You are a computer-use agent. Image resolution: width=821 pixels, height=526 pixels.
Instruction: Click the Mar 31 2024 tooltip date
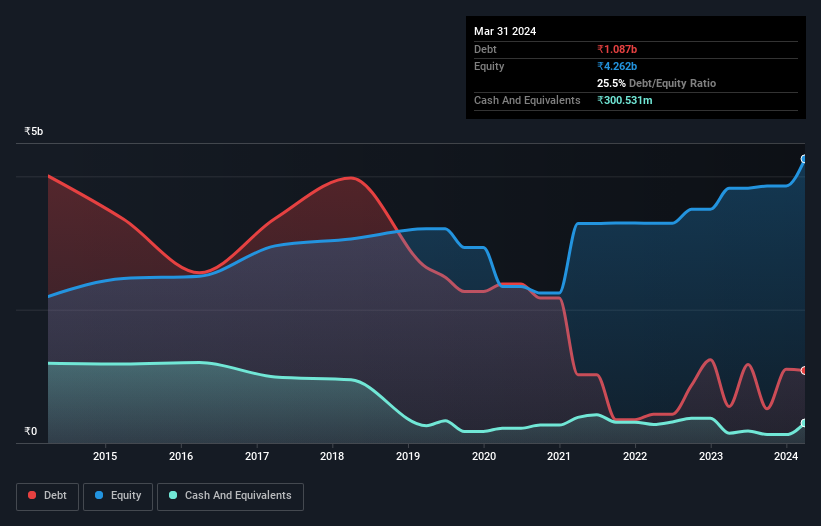[x=505, y=31]
